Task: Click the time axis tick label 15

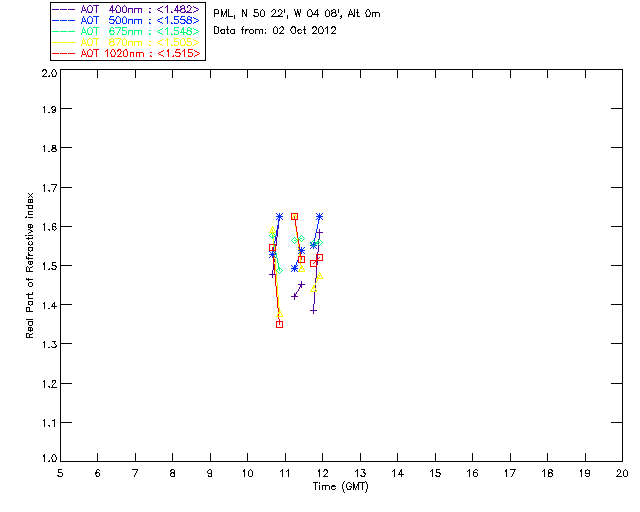Action: click(435, 473)
